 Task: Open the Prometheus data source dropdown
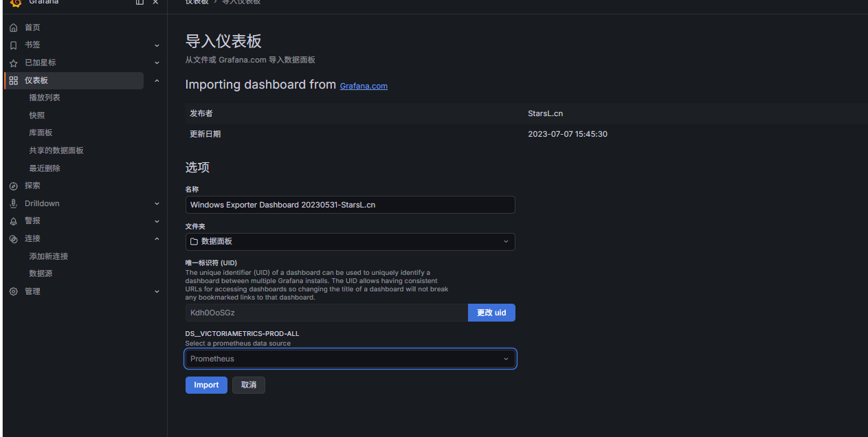pos(350,359)
